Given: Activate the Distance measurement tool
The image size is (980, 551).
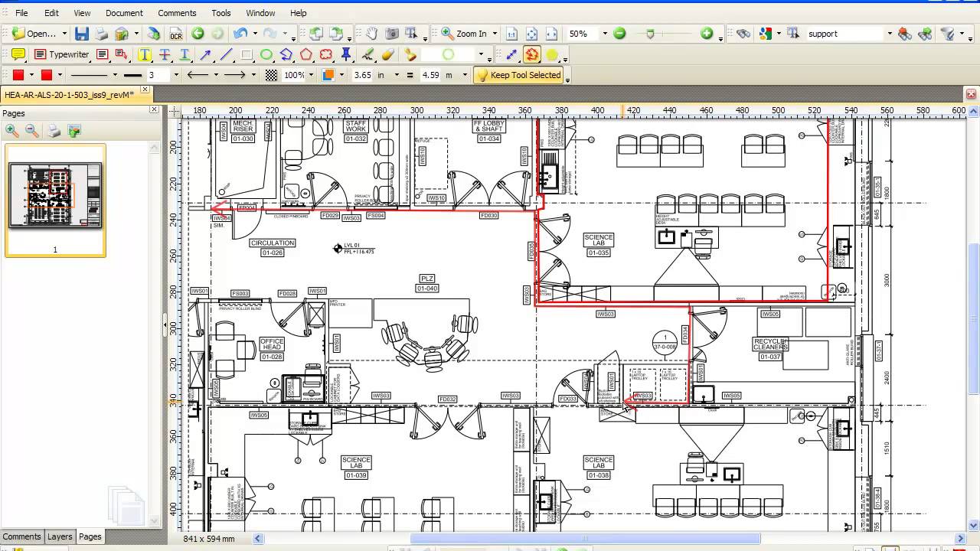Looking at the screenshot, I should [x=511, y=54].
